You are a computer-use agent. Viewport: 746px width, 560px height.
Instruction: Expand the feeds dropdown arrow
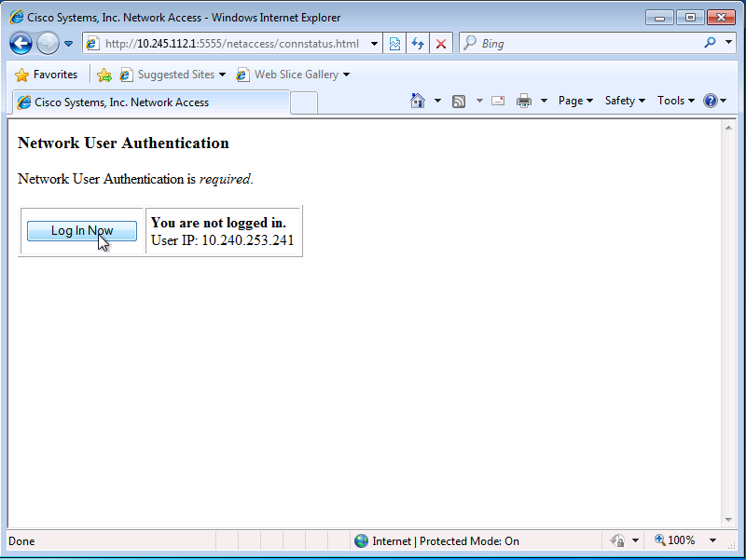[479, 101]
